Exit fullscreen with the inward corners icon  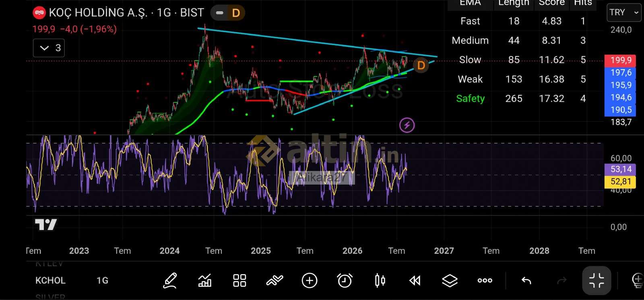(597, 280)
